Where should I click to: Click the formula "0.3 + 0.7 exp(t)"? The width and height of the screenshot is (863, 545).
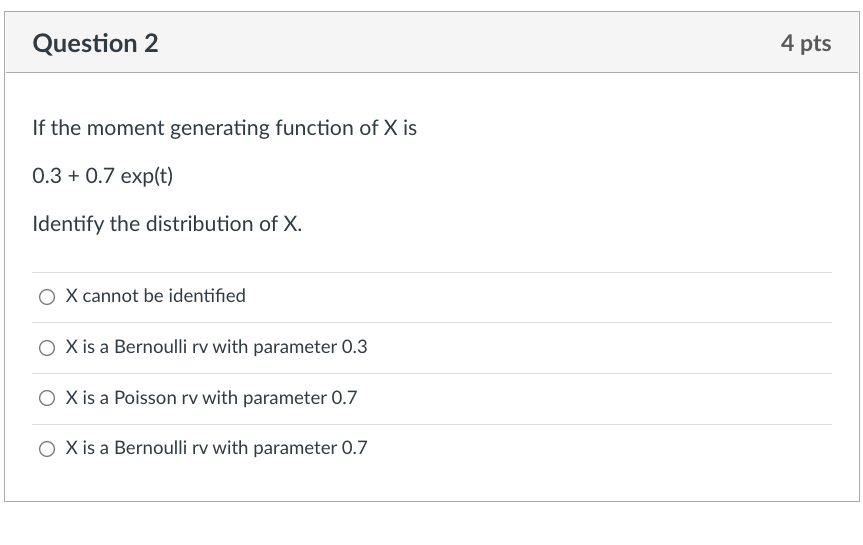coord(102,176)
